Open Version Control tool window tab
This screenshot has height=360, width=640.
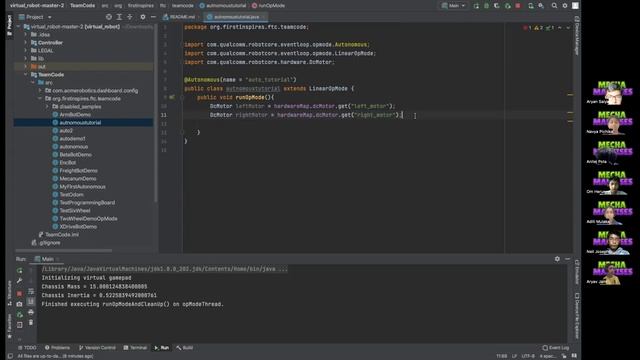click(97, 348)
